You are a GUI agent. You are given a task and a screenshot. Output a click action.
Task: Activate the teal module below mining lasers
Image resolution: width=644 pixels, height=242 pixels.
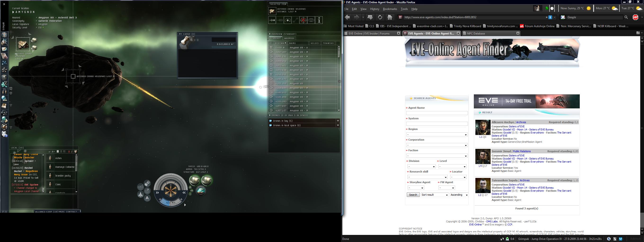click(x=201, y=191)
